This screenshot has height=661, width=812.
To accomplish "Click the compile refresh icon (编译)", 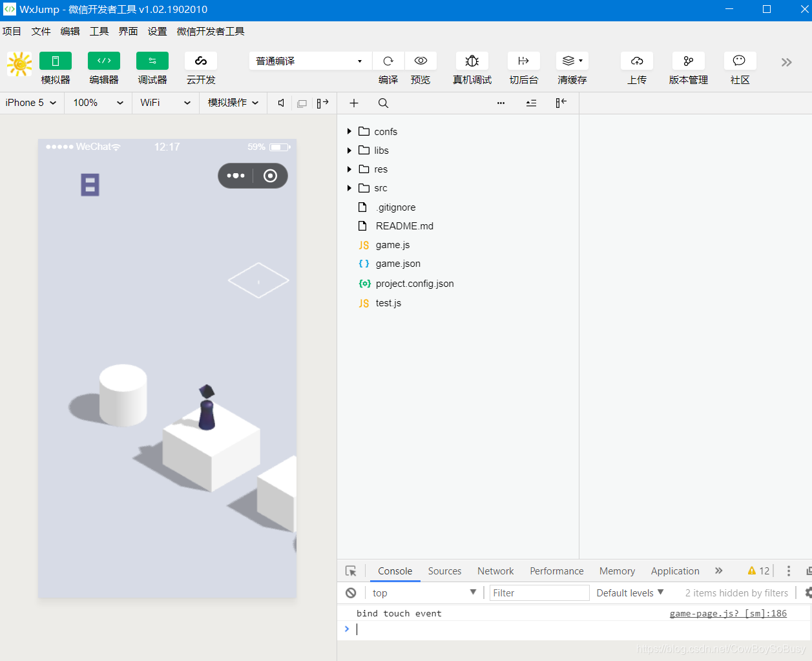I will [388, 61].
